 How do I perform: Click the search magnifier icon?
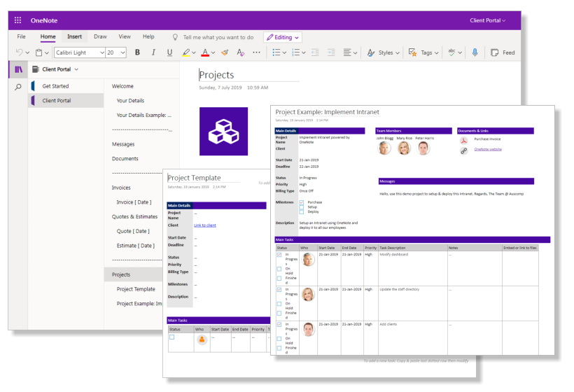(18, 87)
